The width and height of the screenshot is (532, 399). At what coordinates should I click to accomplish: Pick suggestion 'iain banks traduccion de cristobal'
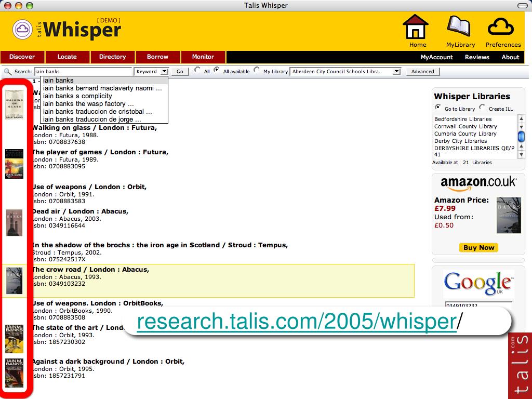point(104,112)
